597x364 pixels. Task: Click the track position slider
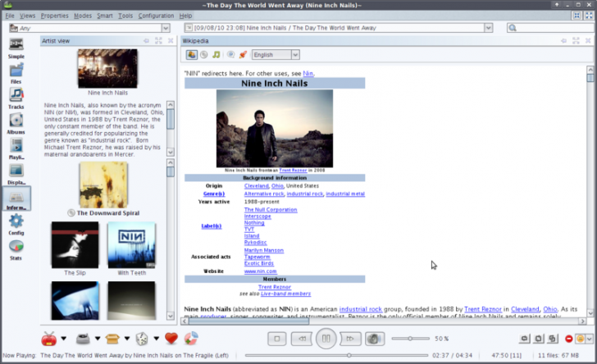coord(336,355)
